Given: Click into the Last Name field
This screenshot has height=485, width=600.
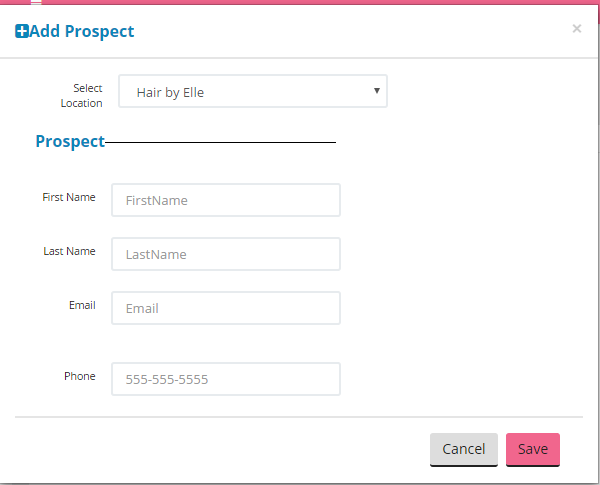Looking at the screenshot, I should (226, 254).
